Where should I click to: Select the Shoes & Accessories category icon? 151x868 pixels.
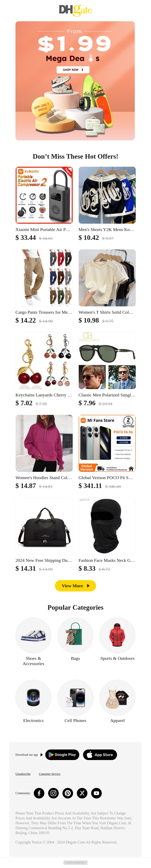coord(33,635)
